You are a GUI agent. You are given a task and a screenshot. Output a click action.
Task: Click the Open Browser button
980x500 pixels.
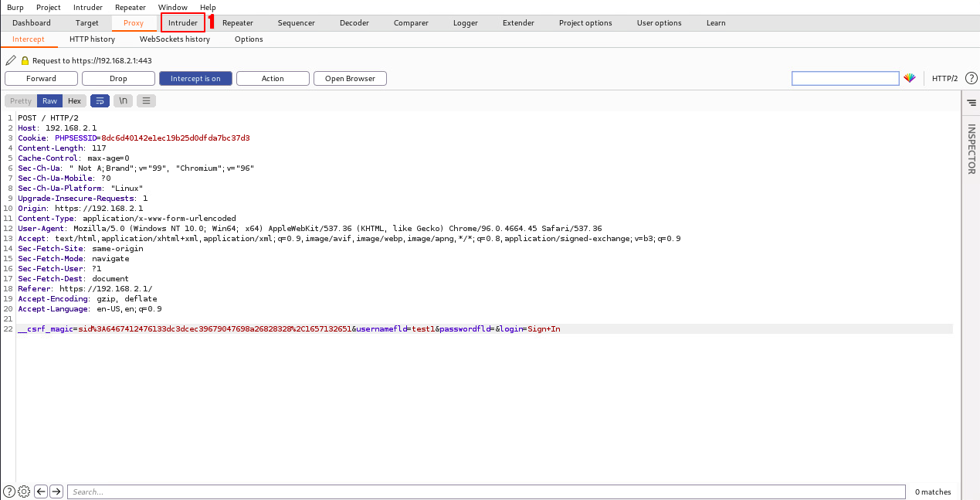(x=350, y=79)
